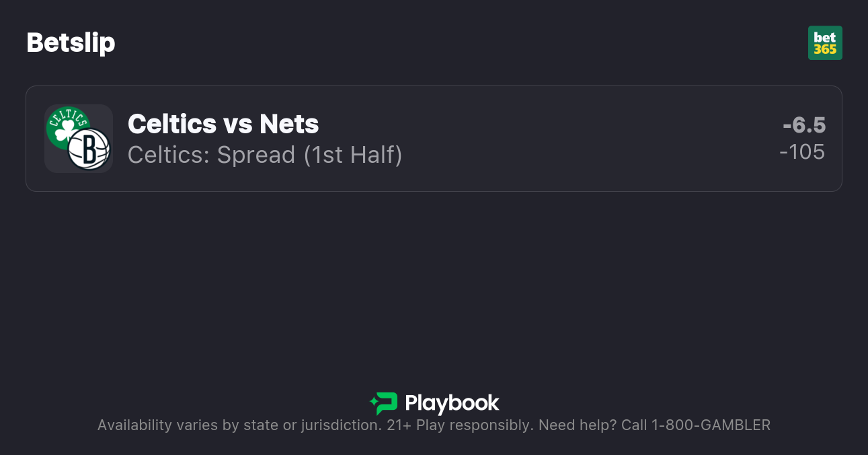Select the -105 odds value

(802, 152)
